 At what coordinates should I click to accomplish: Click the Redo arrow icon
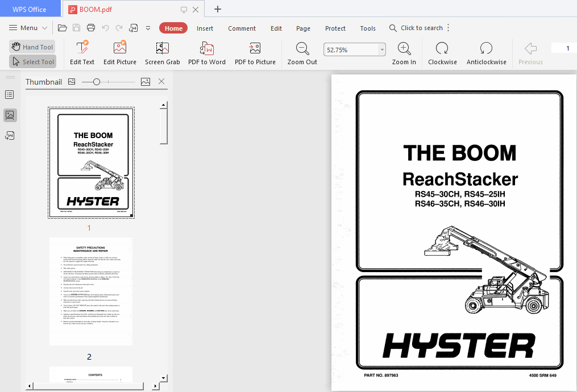(119, 28)
